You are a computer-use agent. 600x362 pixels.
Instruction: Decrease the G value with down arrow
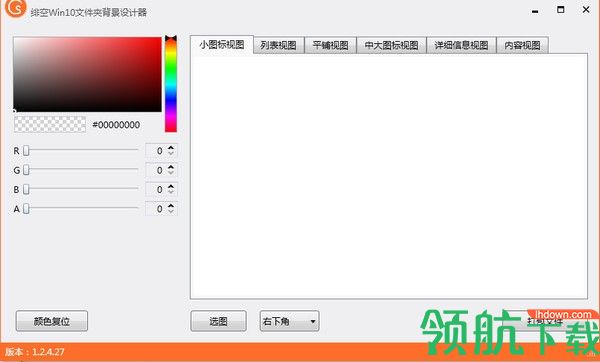[x=171, y=173]
